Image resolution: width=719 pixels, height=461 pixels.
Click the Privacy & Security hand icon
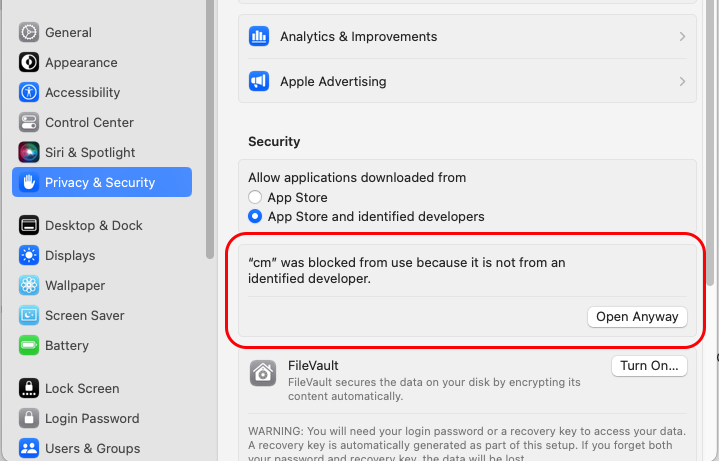29,182
